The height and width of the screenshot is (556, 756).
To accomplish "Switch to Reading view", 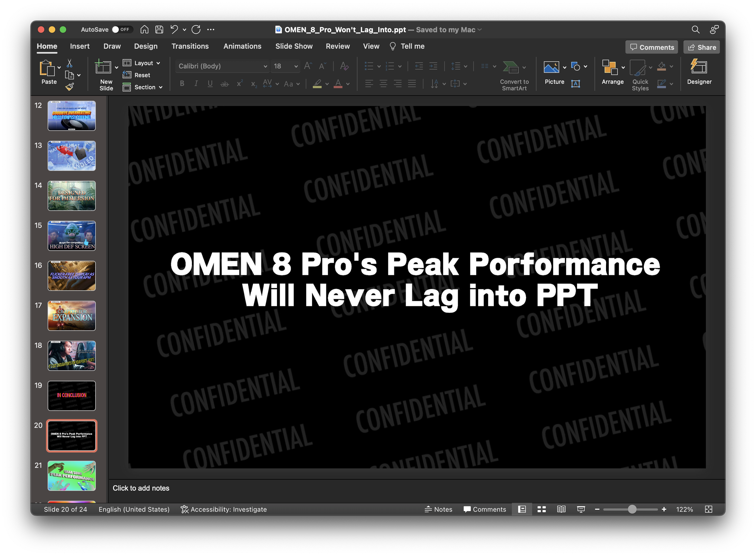I will [561, 509].
